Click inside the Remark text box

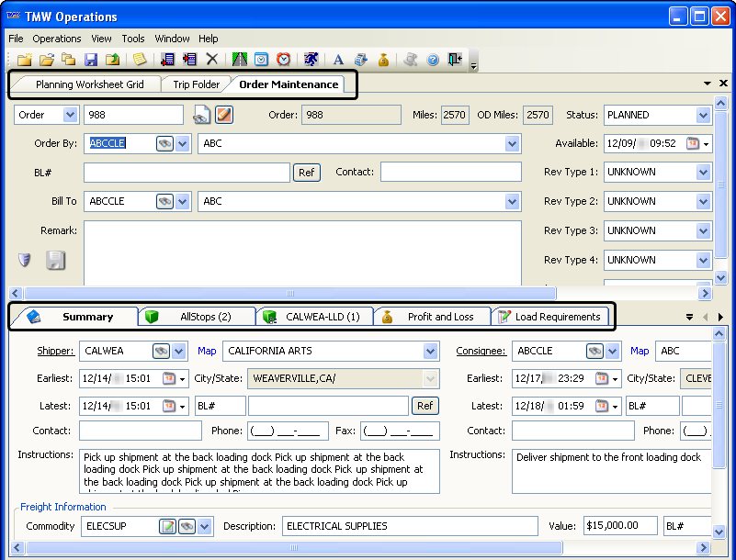coord(302,252)
